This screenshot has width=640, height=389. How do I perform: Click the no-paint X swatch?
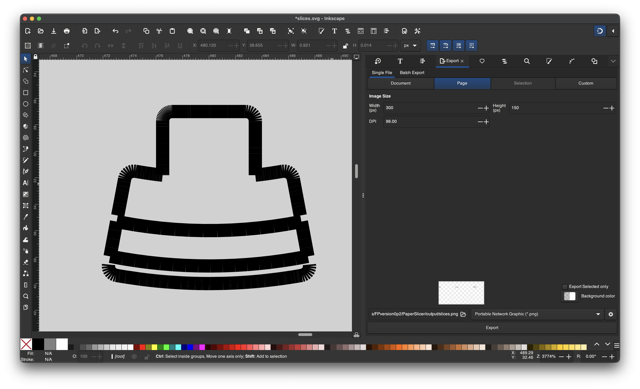(x=26, y=344)
